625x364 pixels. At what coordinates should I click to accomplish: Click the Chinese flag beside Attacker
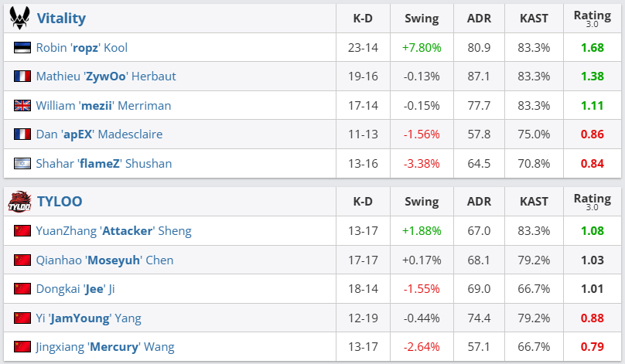tap(22, 231)
